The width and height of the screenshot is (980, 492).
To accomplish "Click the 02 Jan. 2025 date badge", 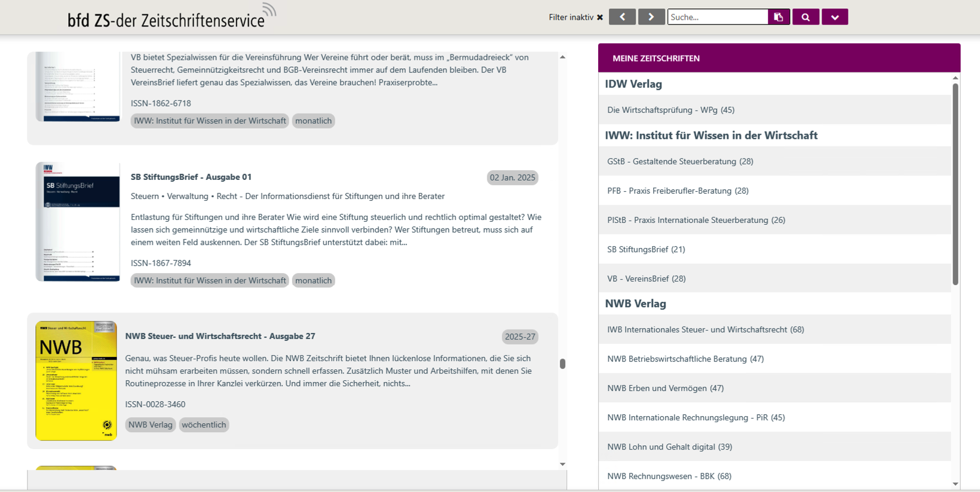I will tap(512, 178).
